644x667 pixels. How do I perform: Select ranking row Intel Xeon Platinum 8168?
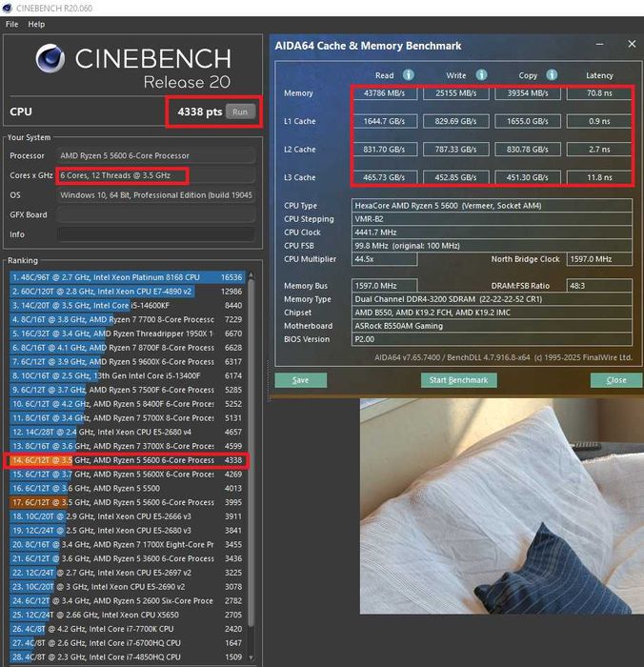127,277
